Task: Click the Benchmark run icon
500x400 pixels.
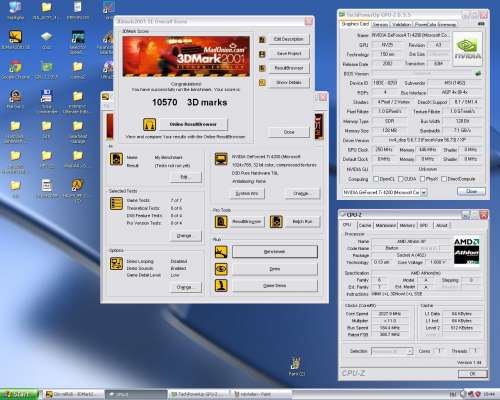Action: point(221,252)
